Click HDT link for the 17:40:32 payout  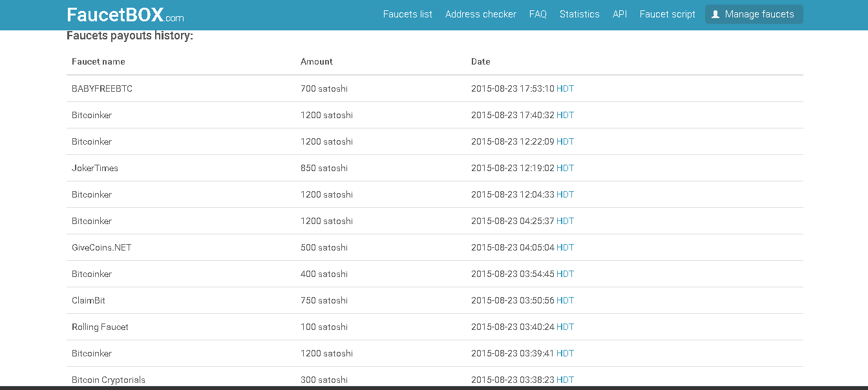click(565, 115)
